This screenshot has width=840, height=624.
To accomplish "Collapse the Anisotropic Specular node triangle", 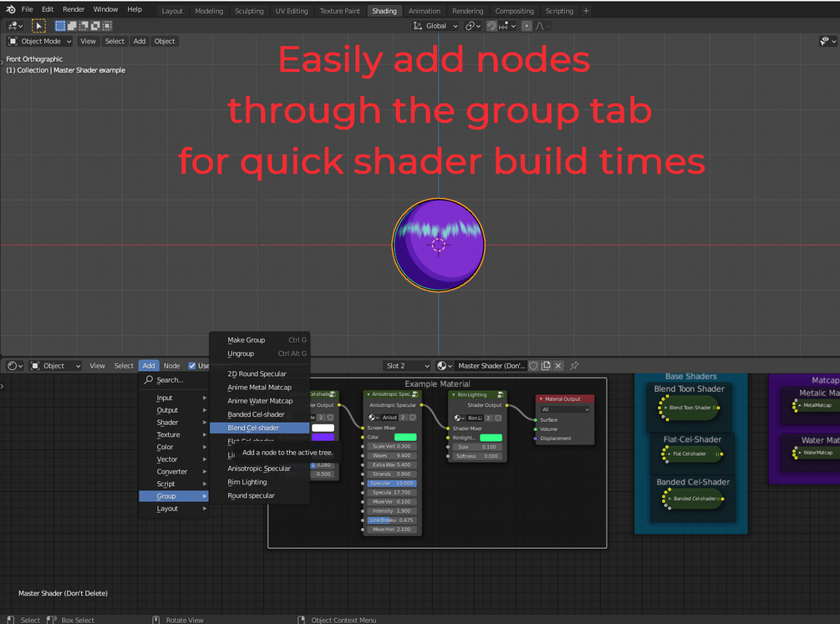I will 369,395.
